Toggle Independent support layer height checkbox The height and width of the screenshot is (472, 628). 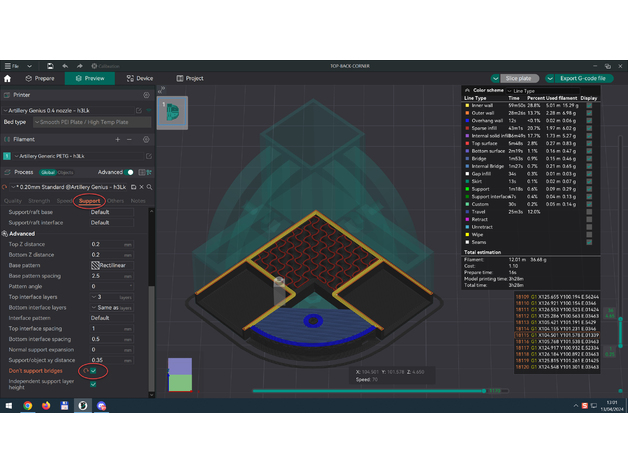[x=94, y=385]
